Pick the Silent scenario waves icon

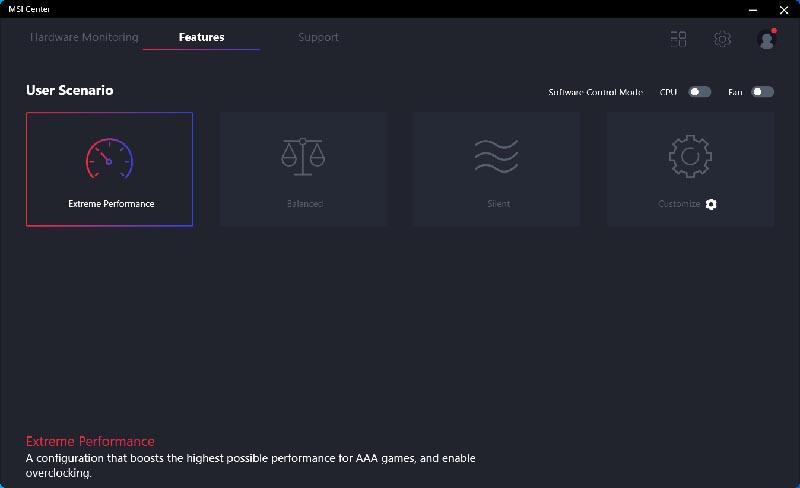tap(496, 156)
